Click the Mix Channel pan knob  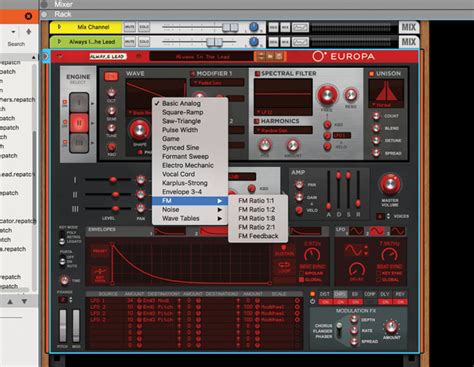click(254, 27)
